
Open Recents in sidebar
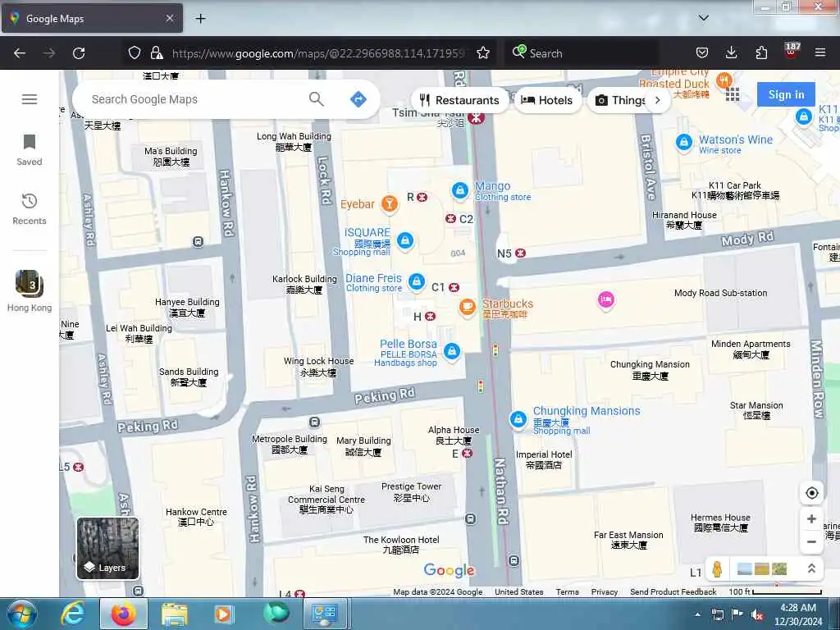pos(30,209)
